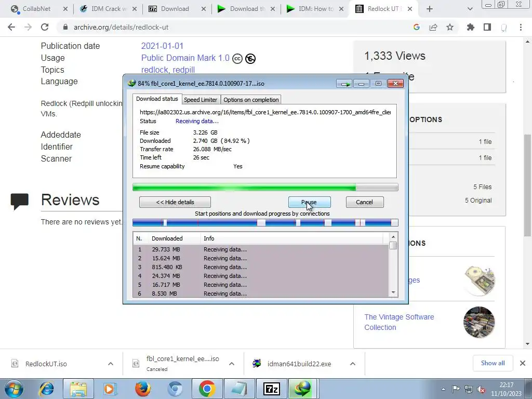Open Public Domain Mark 1.0 link

[185, 58]
